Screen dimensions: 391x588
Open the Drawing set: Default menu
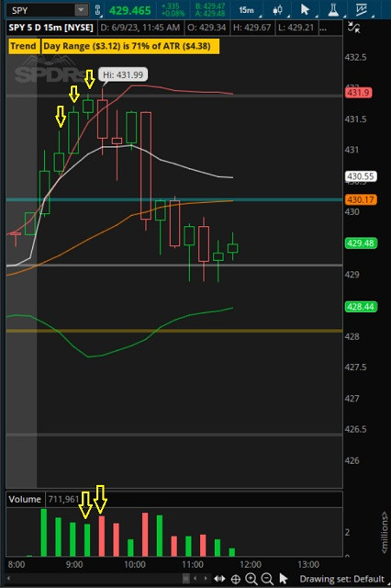pyautogui.click(x=341, y=579)
